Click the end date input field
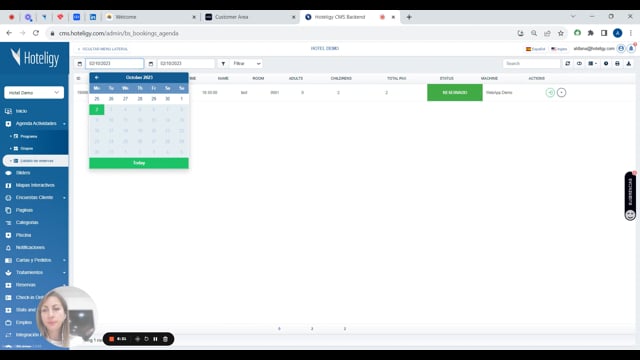The image size is (640, 360). 186,64
